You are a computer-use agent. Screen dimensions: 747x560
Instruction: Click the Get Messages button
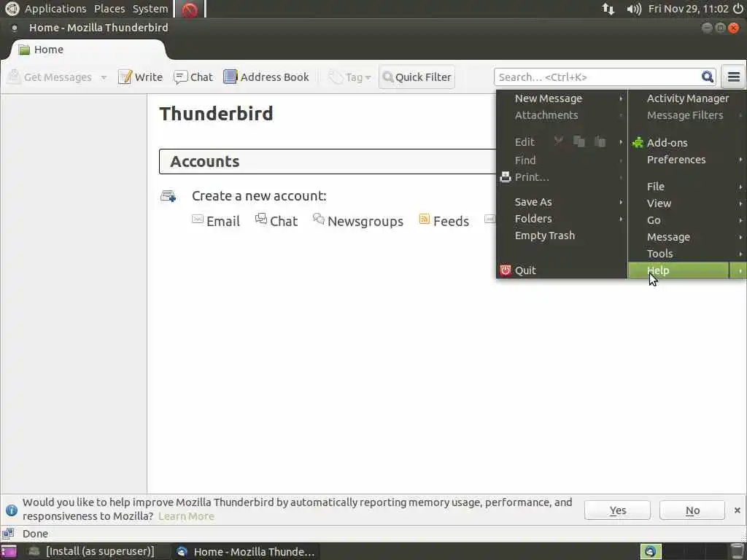(x=50, y=77)
